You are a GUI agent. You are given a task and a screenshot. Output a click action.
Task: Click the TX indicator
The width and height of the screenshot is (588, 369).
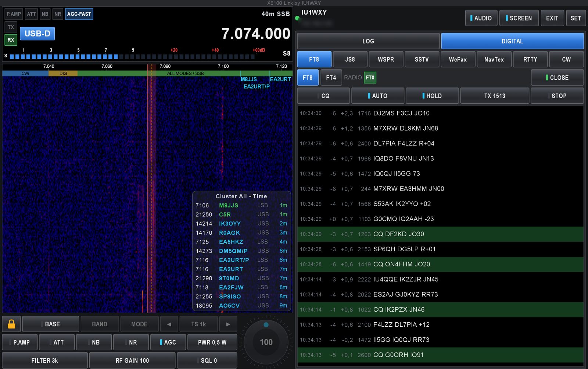(11, 27)
